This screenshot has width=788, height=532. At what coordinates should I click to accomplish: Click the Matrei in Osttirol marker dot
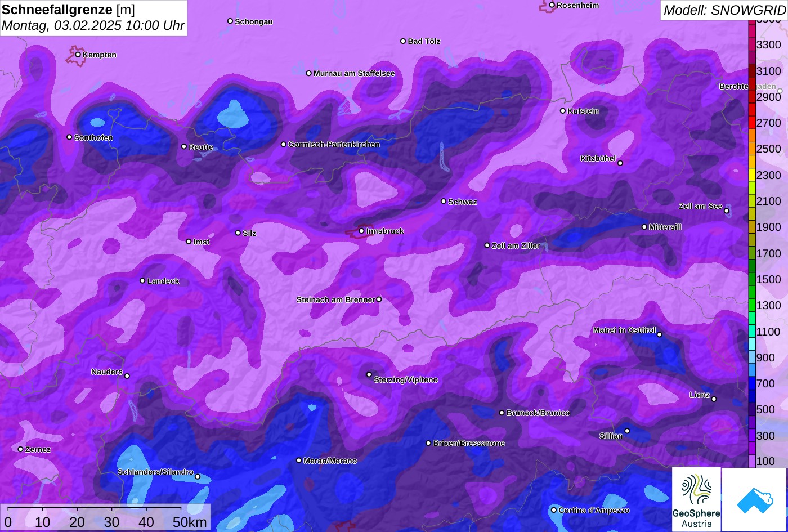coord(659,334)
